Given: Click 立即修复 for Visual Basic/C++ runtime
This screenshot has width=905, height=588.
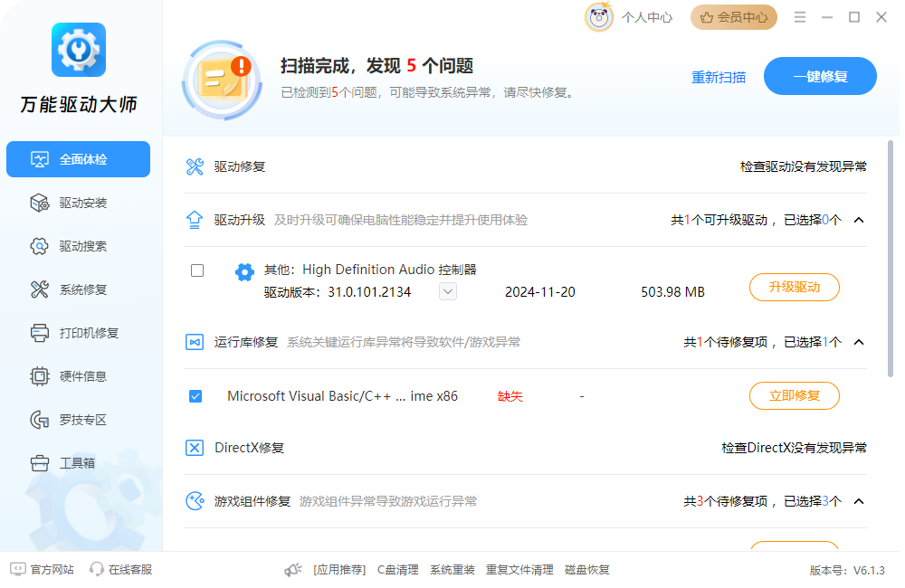Looking at the screenshot, I should point(795,396).
